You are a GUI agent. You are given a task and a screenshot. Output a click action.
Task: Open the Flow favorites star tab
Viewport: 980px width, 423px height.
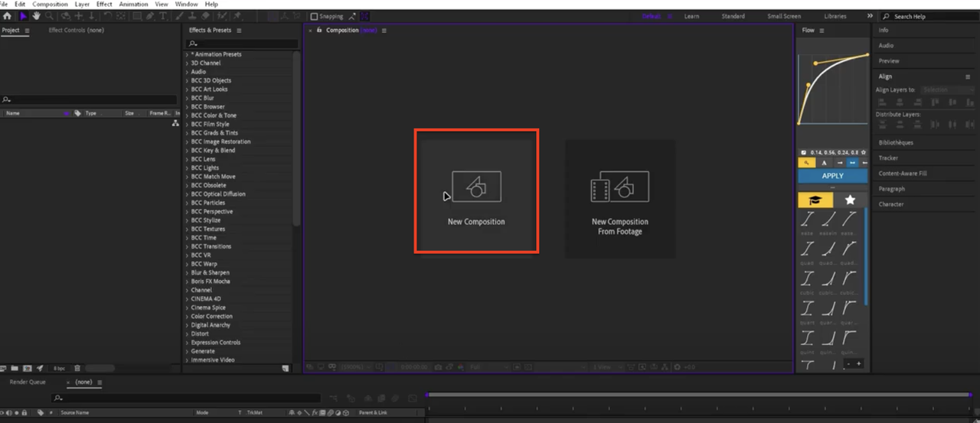[x=850, y=200]
